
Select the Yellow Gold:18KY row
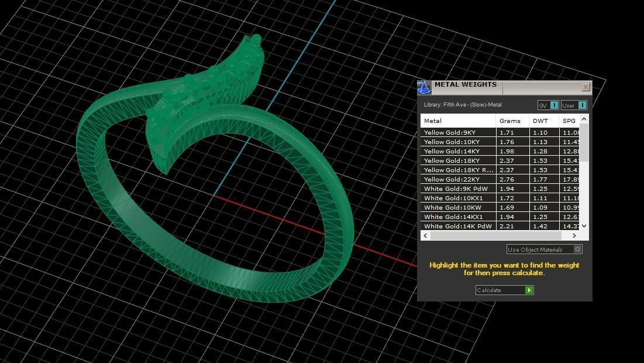pyautogui.click(x=500, y=161)
